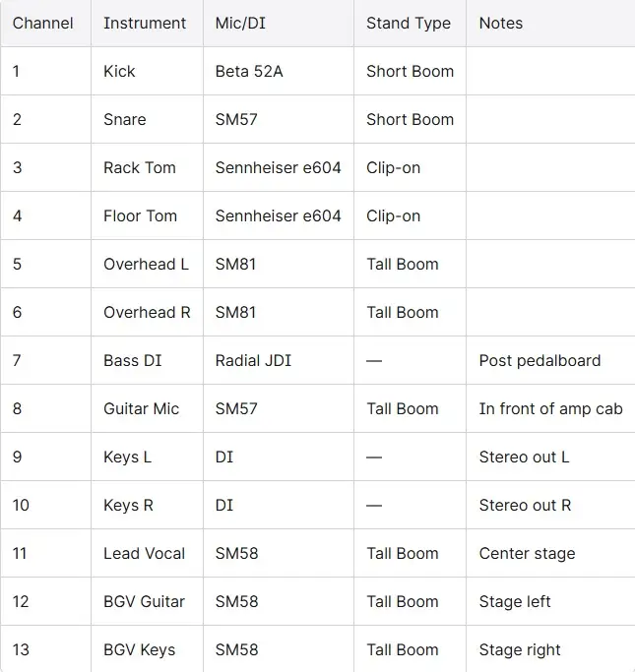635x672 pixels.
Task: Select the Lead Vocal cell
Action: (x=144, y=553)
